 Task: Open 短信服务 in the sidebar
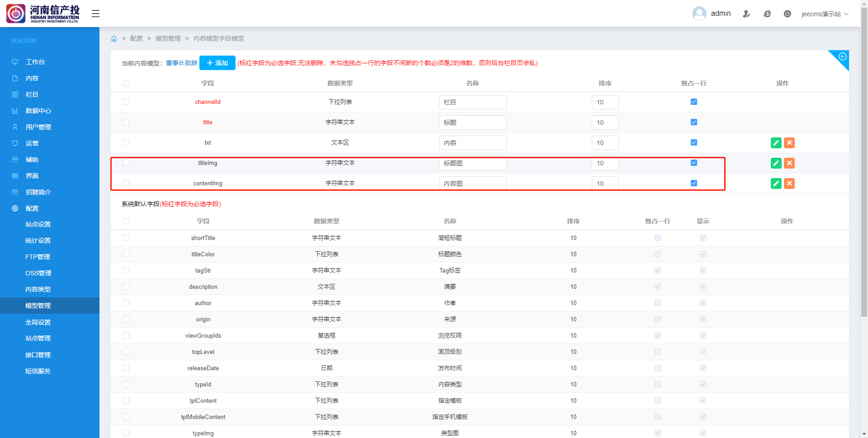38,371
